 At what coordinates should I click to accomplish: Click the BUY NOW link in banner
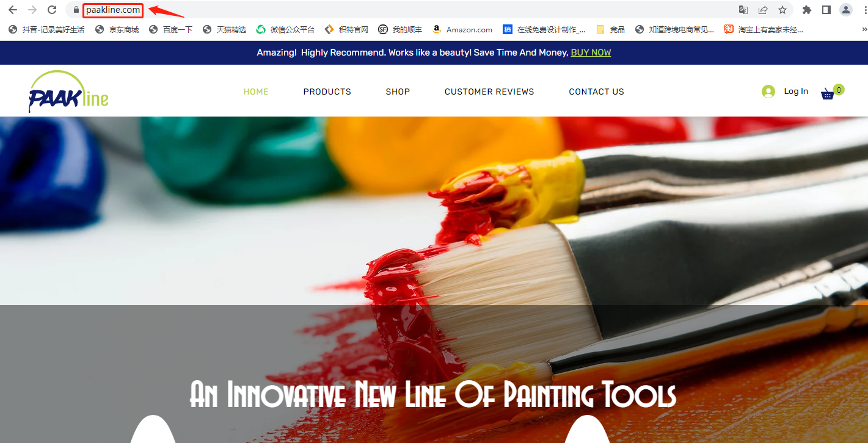click(x=591, y=52)
